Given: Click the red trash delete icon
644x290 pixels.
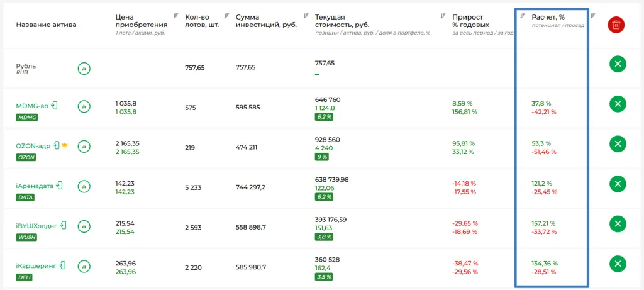Looking at the screenshot, I should 616,25.
